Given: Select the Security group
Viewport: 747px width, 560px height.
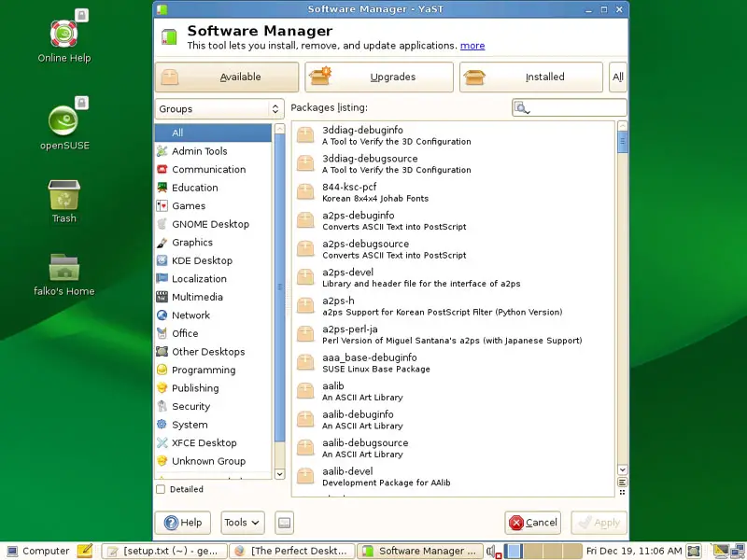Looking at the screenshot, I should [213, 407].
